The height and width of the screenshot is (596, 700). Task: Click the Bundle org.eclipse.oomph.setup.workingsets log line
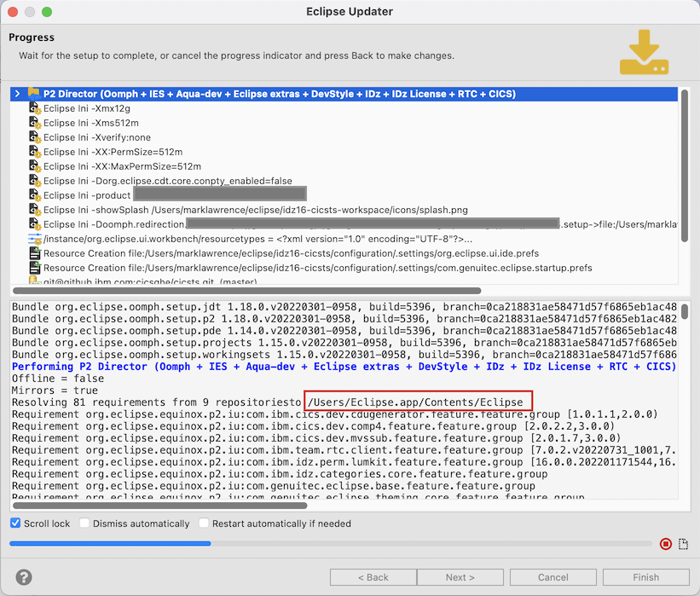coord(344,355)
